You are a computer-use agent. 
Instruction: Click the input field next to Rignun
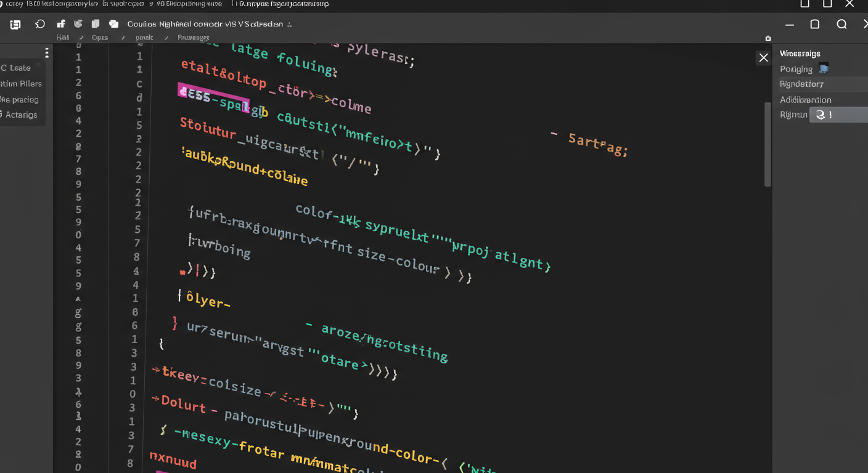coord(838,115)
